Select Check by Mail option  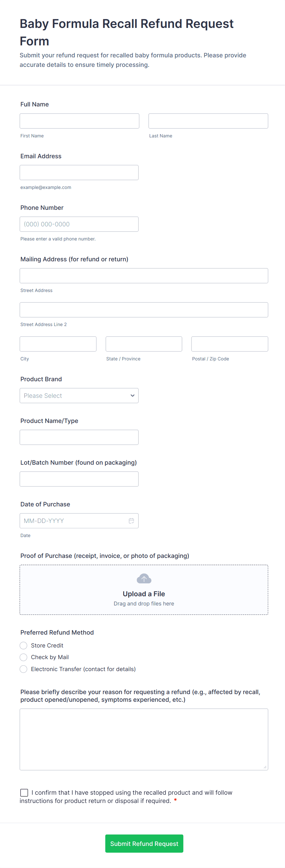24,657
